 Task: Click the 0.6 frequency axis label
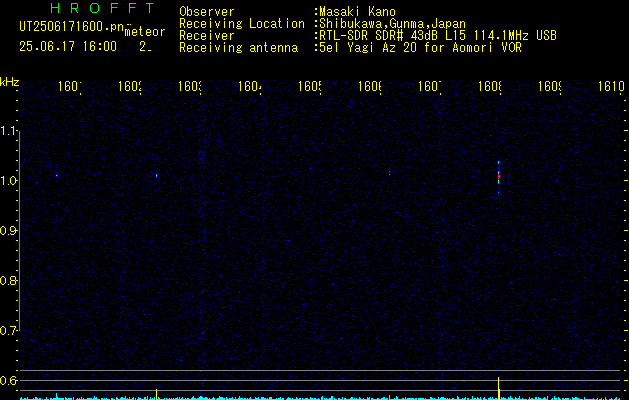pos(8,380)
